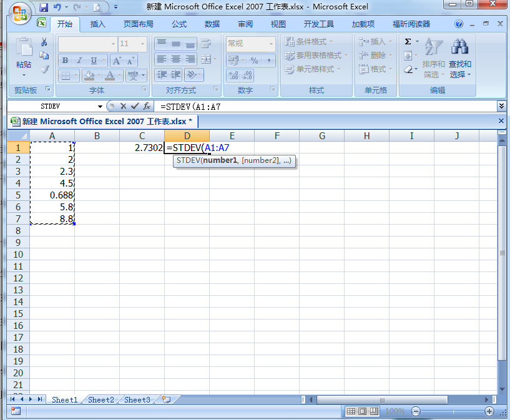
Task: Decrease decimal places
Action: 247,76
